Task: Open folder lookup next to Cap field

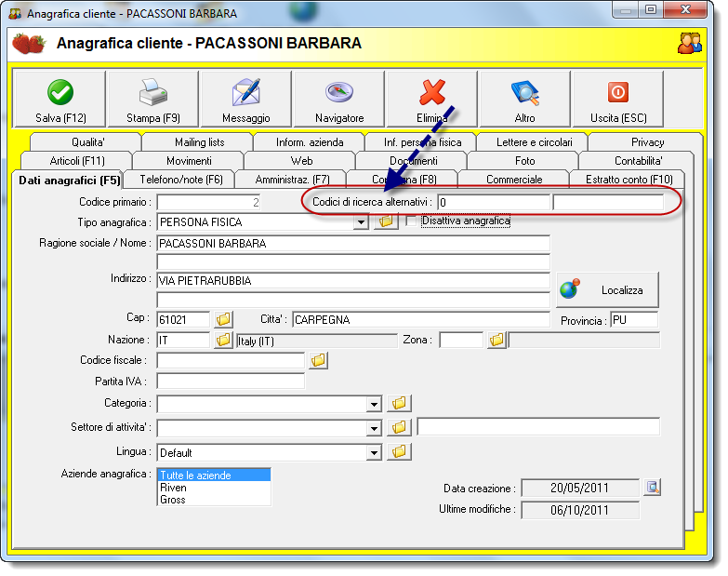Action: pyautogui.click(x=223, y=319)
